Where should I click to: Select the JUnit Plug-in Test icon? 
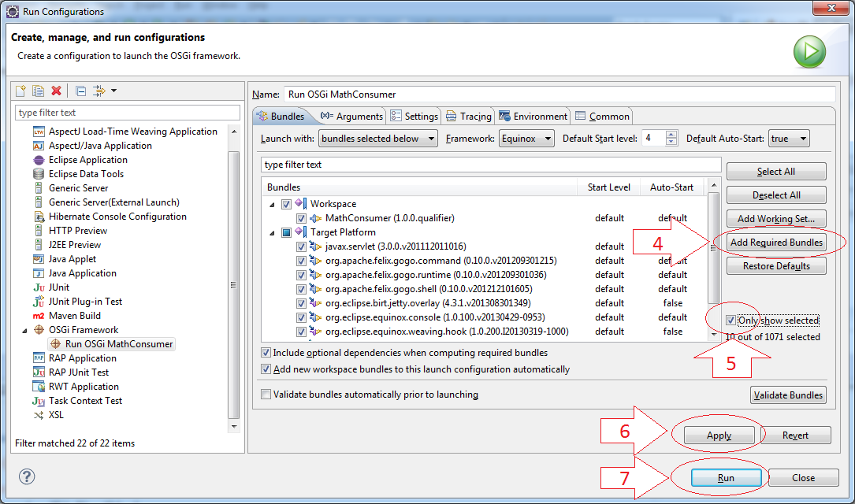39,302
